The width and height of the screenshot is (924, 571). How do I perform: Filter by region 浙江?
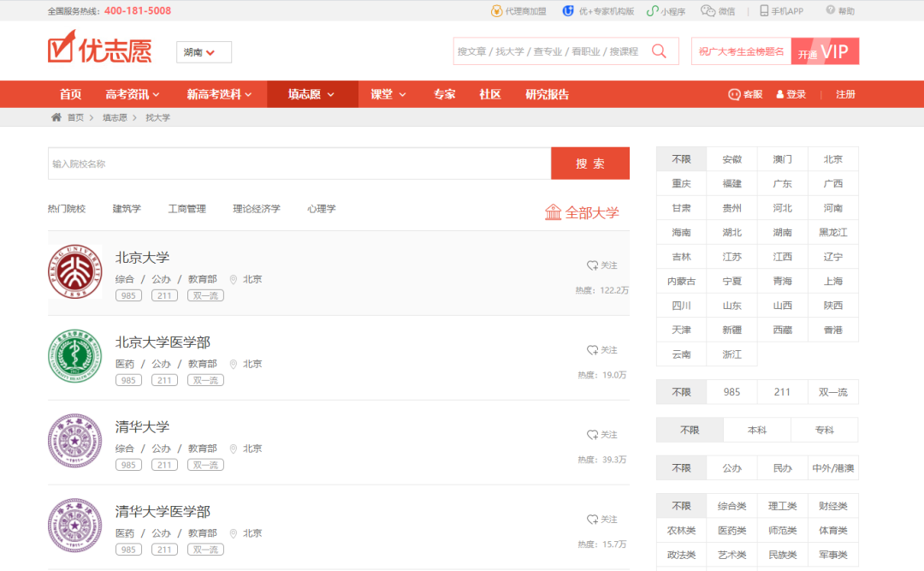(731, 354)
